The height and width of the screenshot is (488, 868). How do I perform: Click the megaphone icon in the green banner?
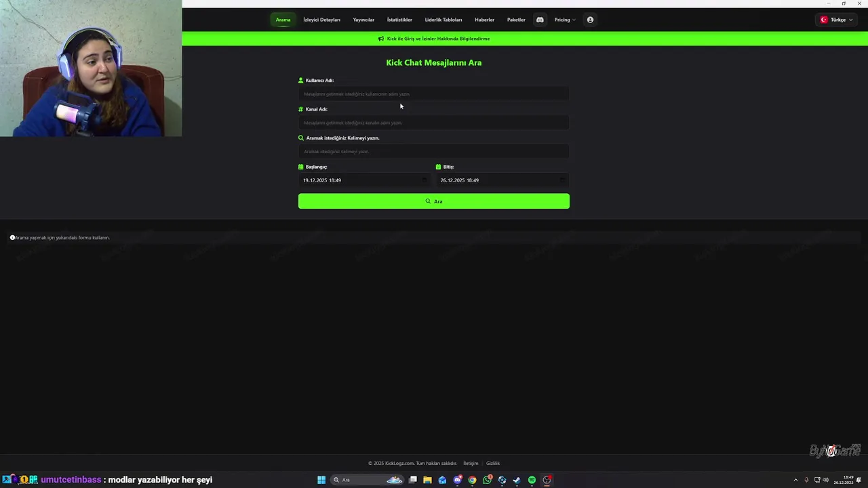381,39
